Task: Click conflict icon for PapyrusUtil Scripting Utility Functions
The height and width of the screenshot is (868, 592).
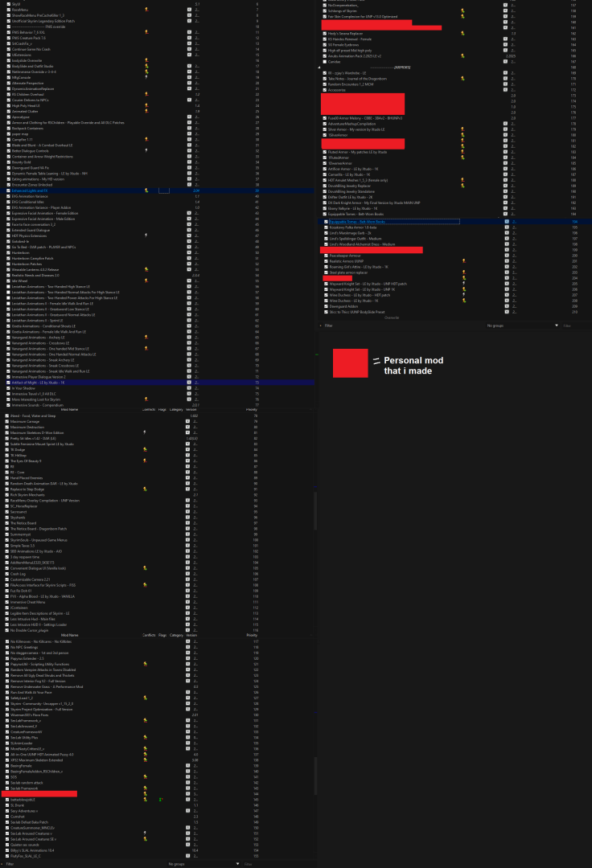Action: [145, 664]
